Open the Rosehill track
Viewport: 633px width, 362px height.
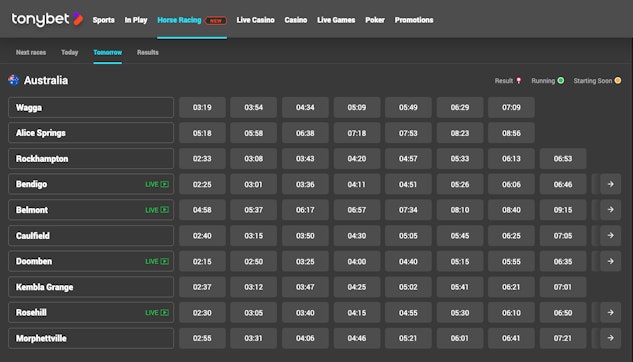coord(91,313)
